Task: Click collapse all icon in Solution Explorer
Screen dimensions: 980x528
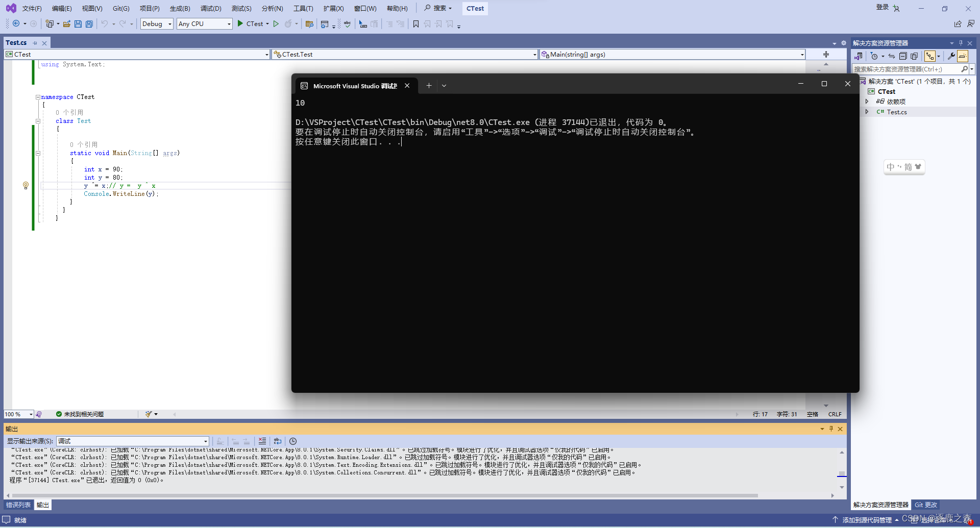Action: click(903, 56)
